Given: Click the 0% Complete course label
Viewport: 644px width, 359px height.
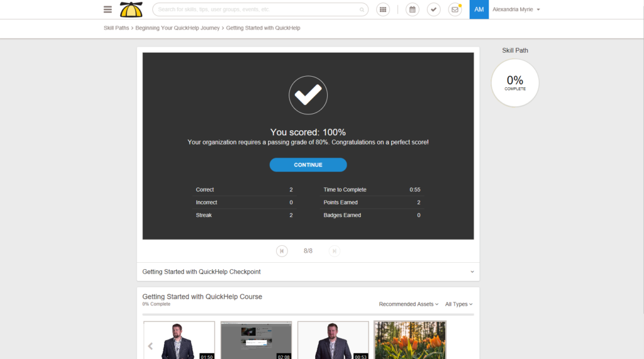Looking at the screenshot, I should coord(156,304).
